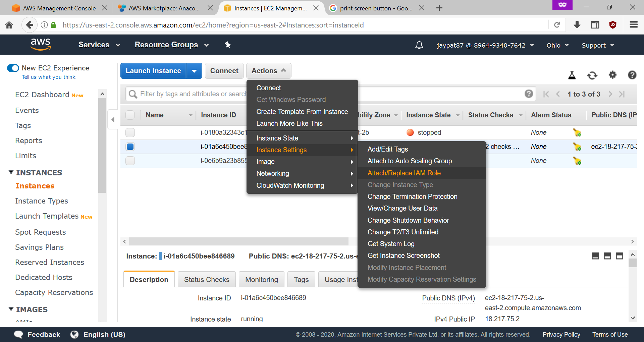Open notifications bell icon
Viewport: 644px width, 342px height.
[x=419, y=45]
